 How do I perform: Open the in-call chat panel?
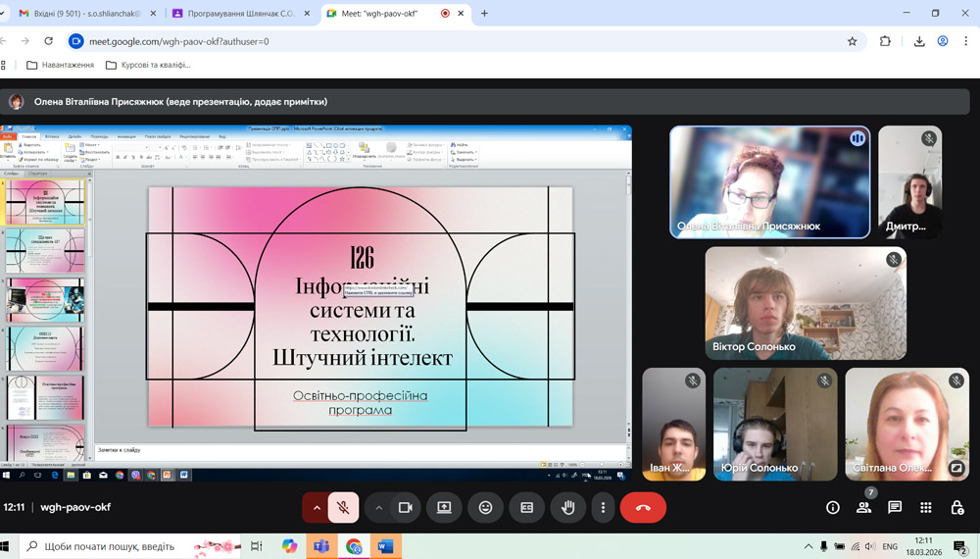(x=895, y=508)
